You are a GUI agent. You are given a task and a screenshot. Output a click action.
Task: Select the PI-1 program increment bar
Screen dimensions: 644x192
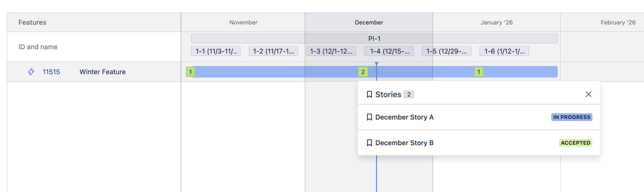[x=374, y=39]
